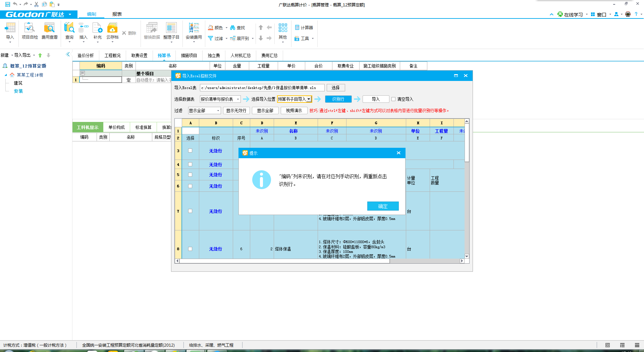
Task: Check the row 5 selection checkbox
Action: coord(190,175)
